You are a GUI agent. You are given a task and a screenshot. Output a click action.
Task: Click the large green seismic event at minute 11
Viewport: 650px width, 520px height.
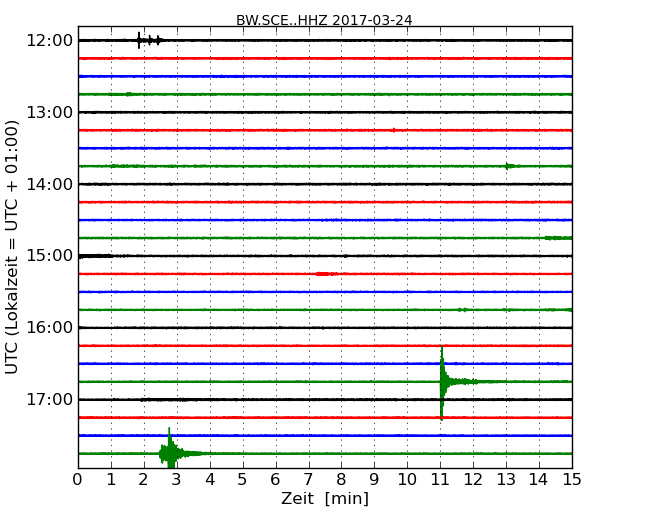click(x=443, y=381)
